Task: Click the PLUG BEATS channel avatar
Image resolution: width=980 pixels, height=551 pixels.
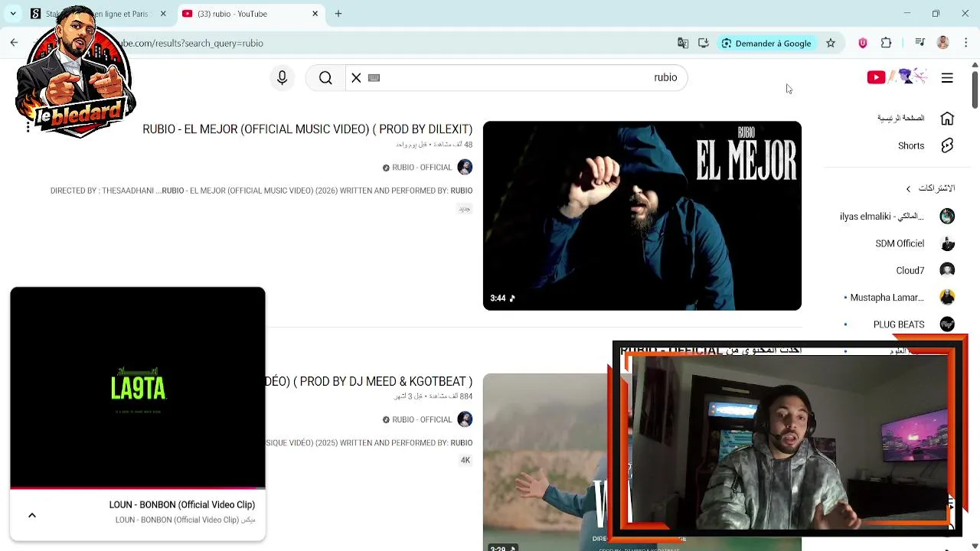Action: point(947,324)
